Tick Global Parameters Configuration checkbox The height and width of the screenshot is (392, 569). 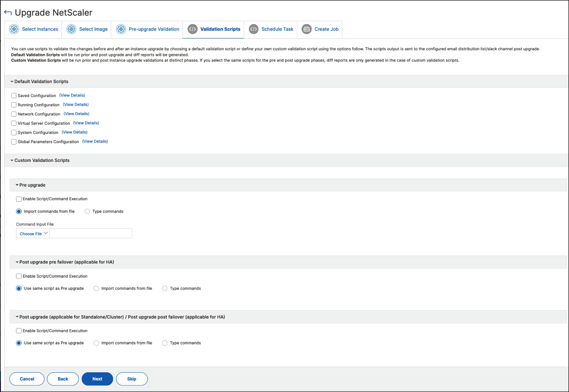coord(14,142)
